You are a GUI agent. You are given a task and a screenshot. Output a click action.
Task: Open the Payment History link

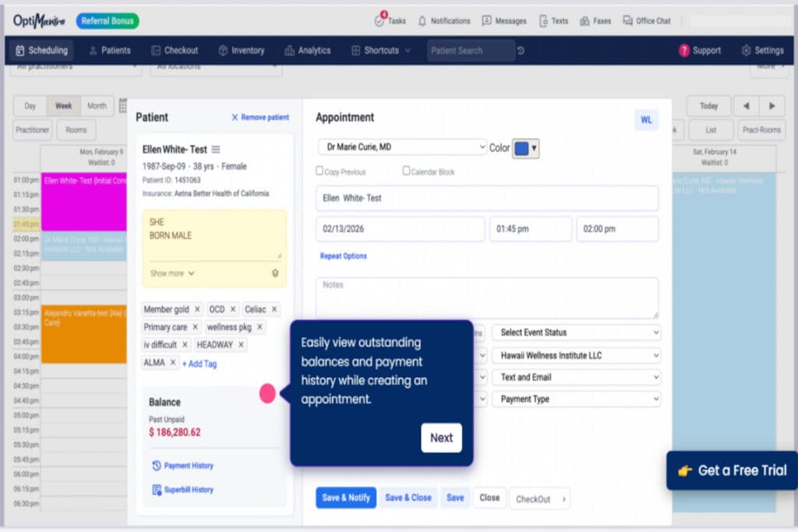click(x=188, y=466)
